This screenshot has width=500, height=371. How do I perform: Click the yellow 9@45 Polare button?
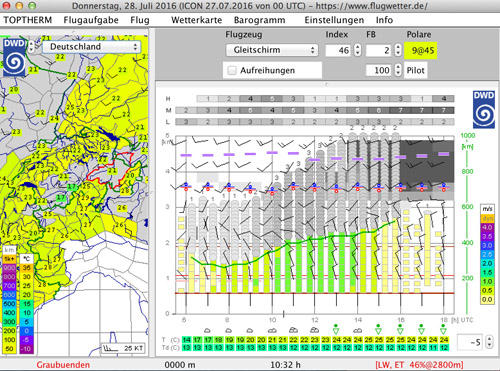pos(420,50)
